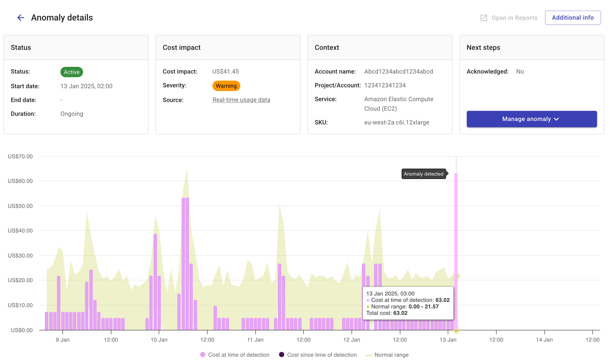Click the US$50.00 y-axis label

click(x=20, y=206)
